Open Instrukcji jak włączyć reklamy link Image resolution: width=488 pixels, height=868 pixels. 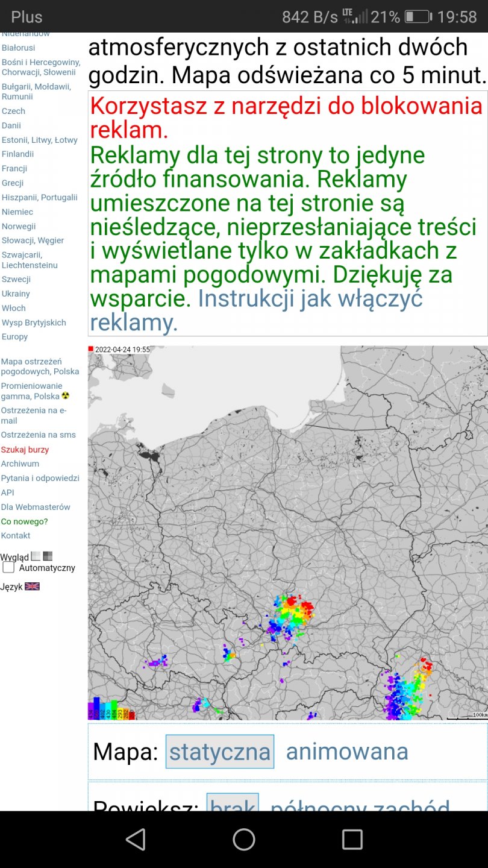(x=310, y=299)
